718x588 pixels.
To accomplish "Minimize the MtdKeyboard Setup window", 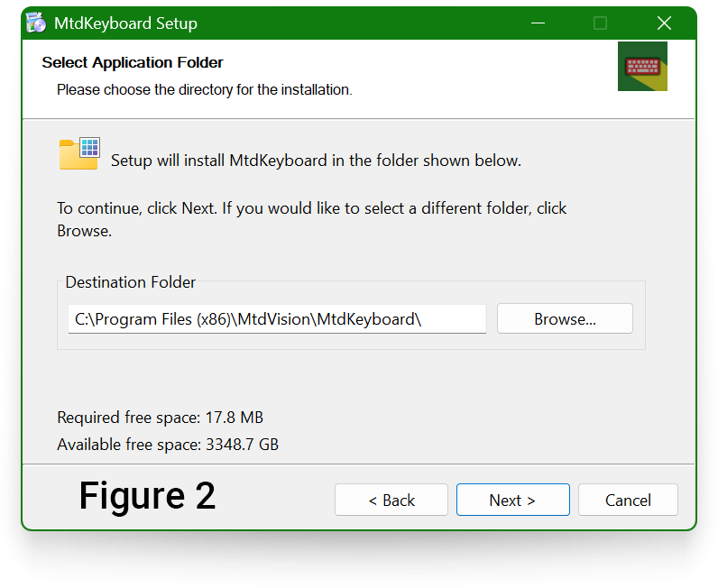I will tap(537, 23).
